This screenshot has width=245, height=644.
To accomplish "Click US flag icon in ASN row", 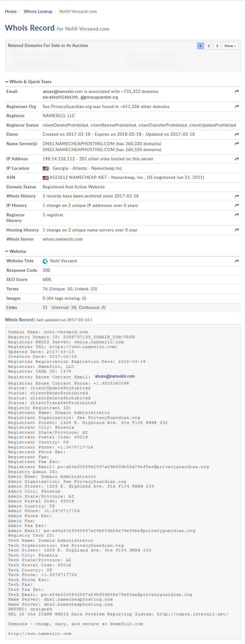I will click(x=46, y=178).
